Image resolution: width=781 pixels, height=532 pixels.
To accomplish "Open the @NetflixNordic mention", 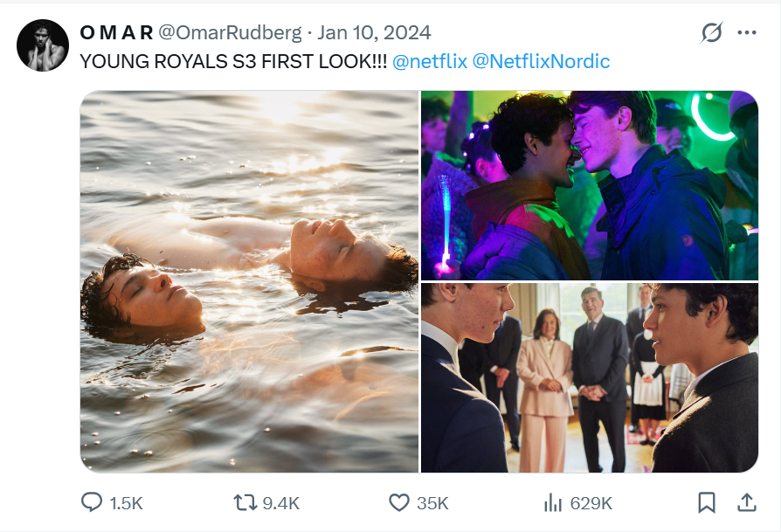I will click(x=541, y=62).
